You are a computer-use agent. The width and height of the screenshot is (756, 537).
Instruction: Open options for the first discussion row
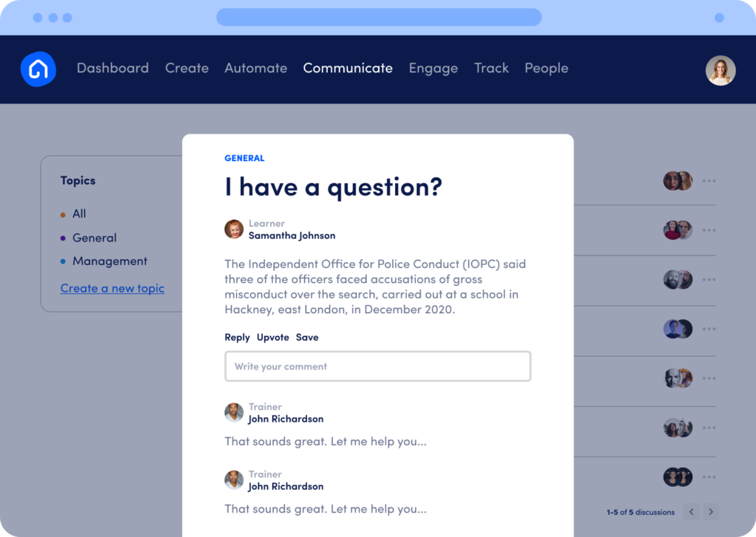click(709, 181)
